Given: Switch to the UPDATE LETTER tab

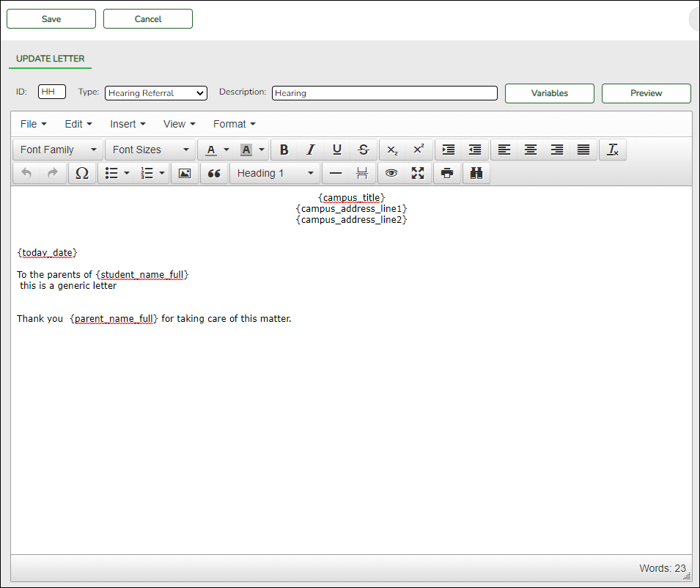Looking at the screenshot, I should (x=51, y=59).
